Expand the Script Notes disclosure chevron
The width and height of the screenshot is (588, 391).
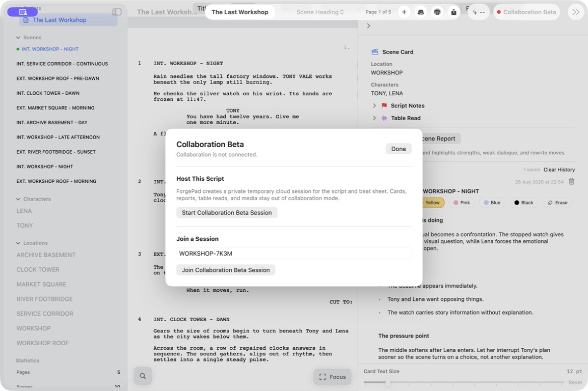tap(374, 105)
